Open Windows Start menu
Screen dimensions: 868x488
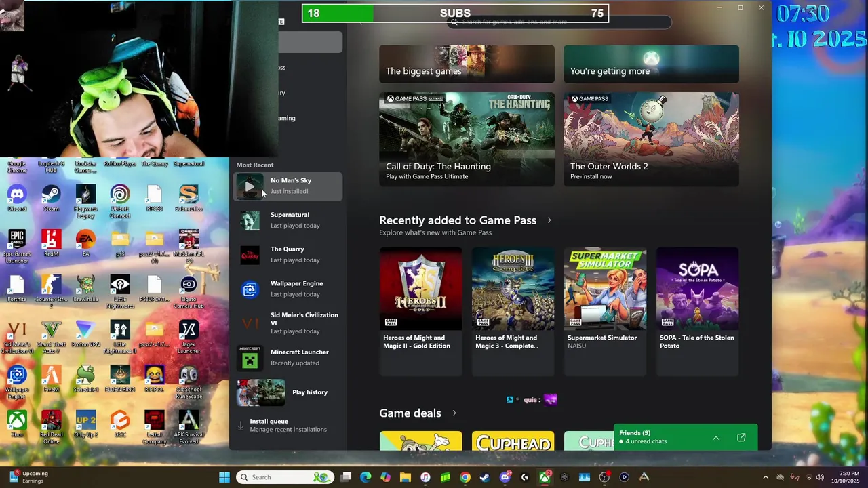[224, 477]
